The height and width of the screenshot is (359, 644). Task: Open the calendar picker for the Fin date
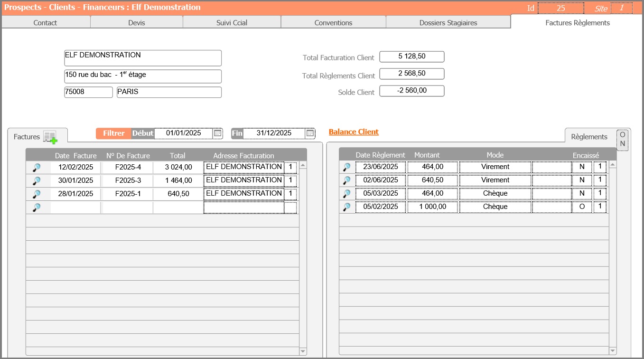[310, 133]
